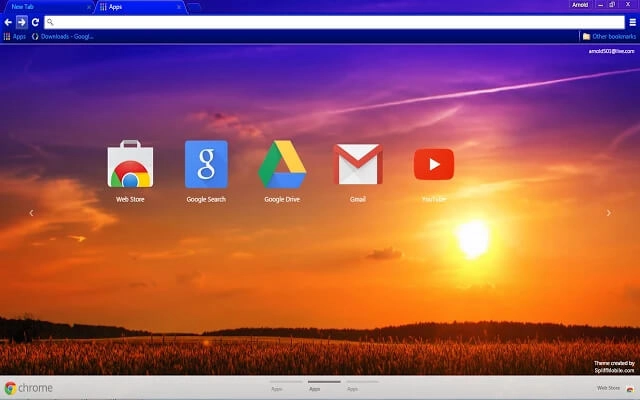The height and width of the screenshot is (400, 640).
Task: Show the previous apps page with the left chevron
Action: pos(31,213)
